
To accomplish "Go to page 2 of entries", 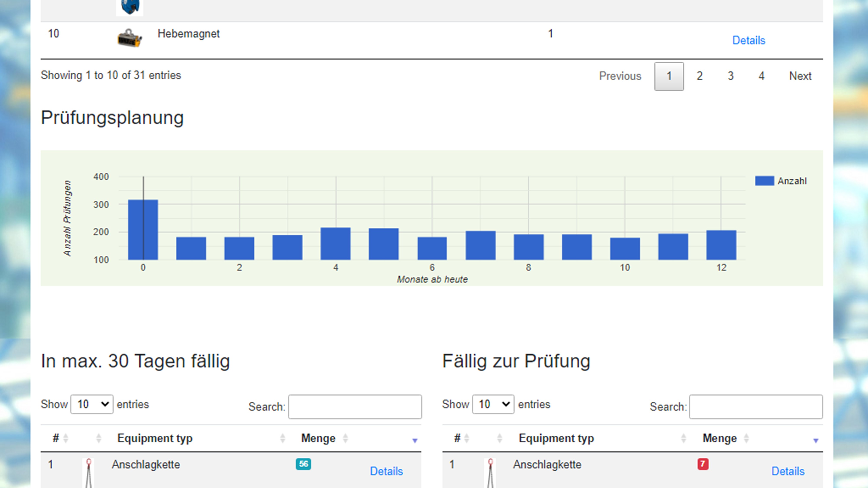I will pos(700,76).
